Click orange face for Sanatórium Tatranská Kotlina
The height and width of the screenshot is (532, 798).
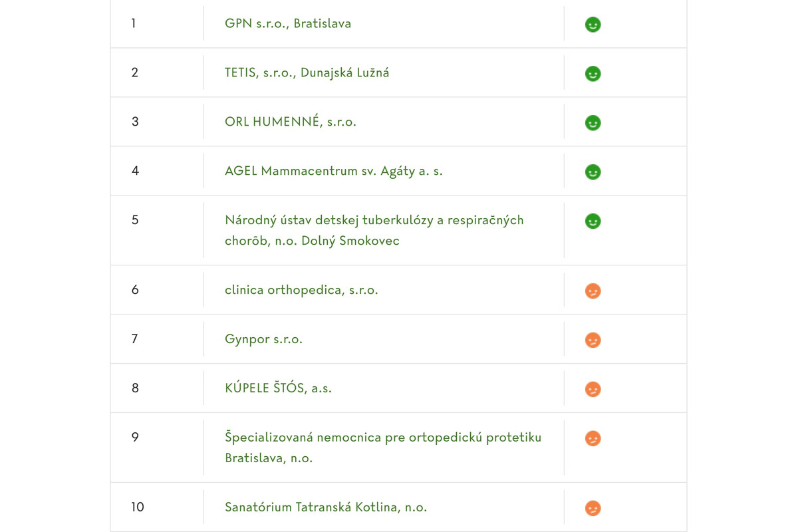point(593,509)
